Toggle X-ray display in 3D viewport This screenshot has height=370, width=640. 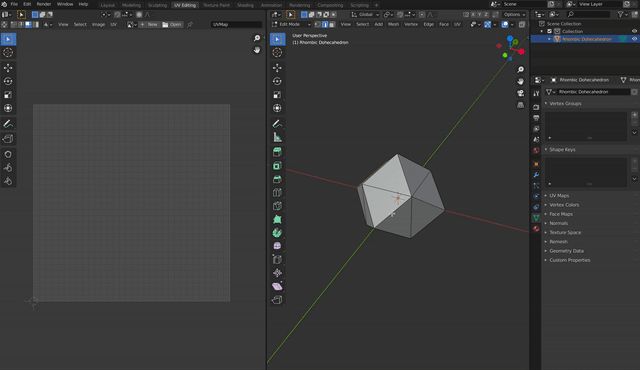pyautogui.click(x=522, y=24)
